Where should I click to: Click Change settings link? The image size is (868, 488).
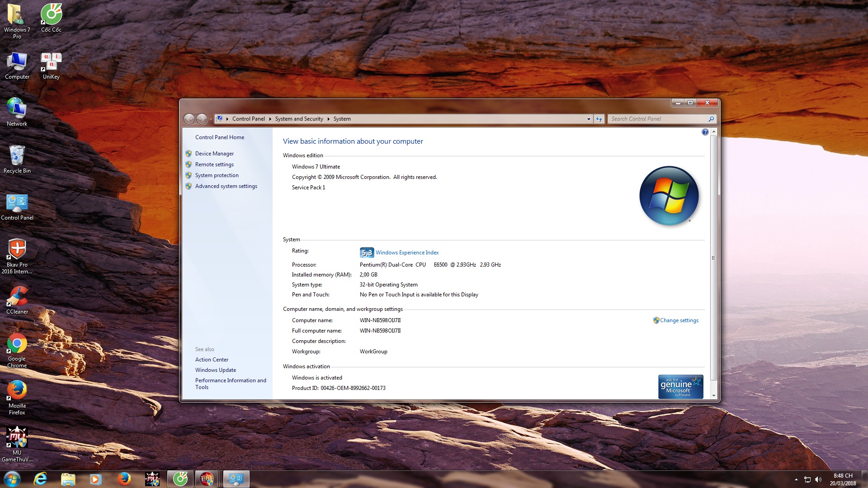[x=679, y=320]
